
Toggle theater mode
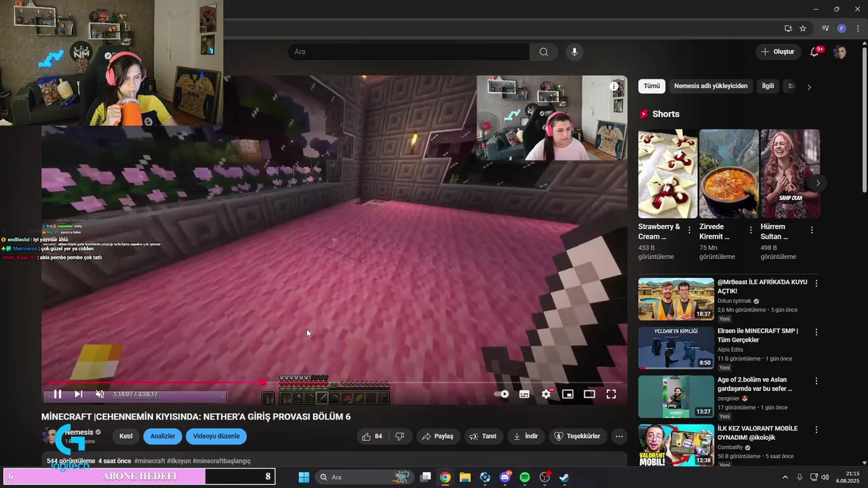(x=589, y=394)
